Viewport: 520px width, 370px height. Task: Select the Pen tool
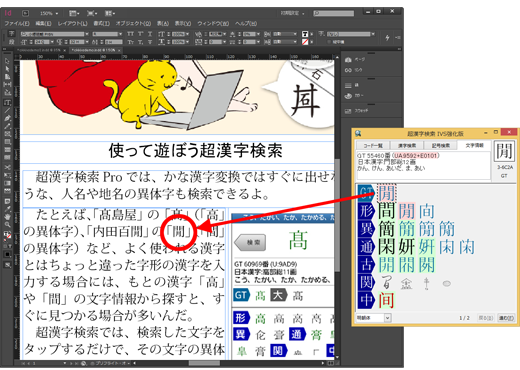pos(7,118)
